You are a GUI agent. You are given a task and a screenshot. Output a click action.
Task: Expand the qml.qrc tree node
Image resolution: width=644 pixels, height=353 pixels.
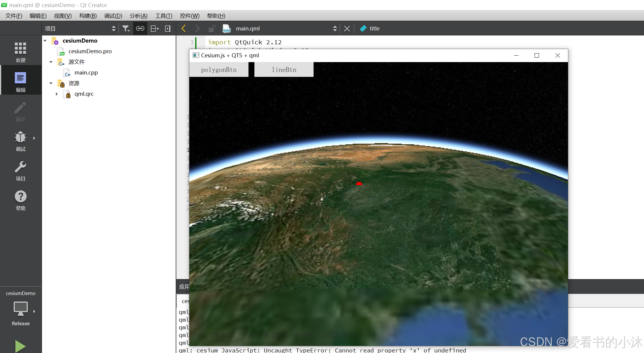coord(57,94)
